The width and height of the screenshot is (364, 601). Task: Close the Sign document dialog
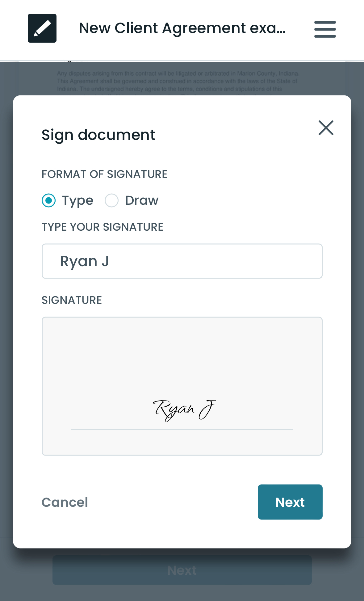326,128
